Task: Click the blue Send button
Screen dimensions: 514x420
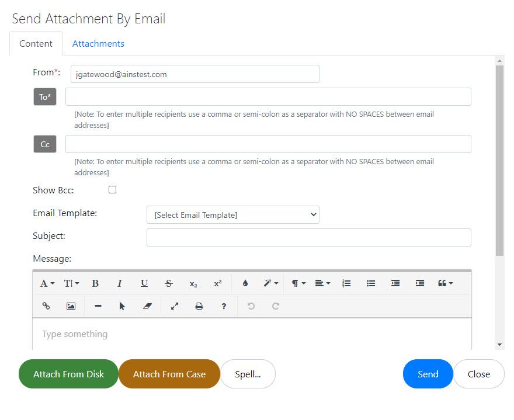Action: [x=428, y=374]
